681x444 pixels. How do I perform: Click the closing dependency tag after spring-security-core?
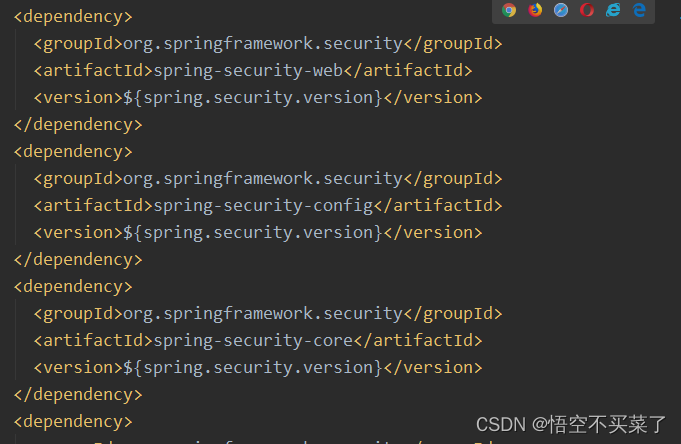pyautogui.click(x=77, y=394)
